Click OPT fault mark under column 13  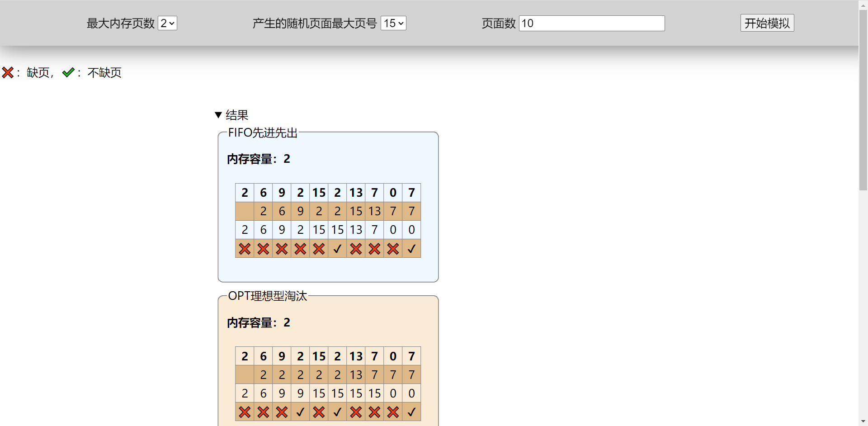point(356,412)
